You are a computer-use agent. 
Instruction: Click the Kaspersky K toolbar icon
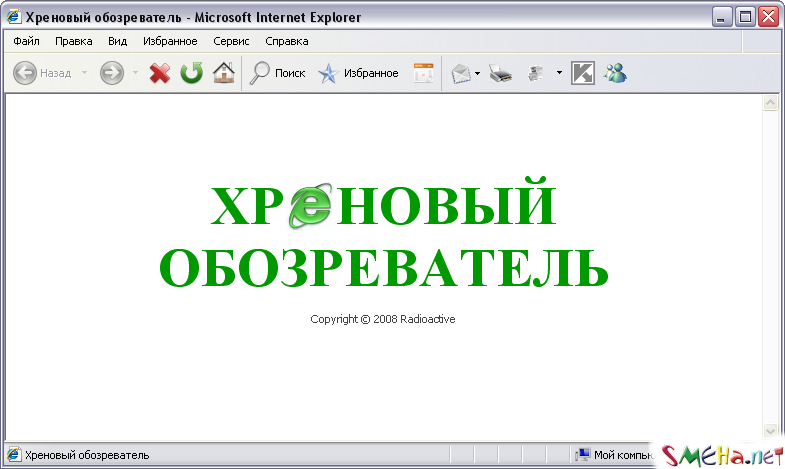(583, 73)
